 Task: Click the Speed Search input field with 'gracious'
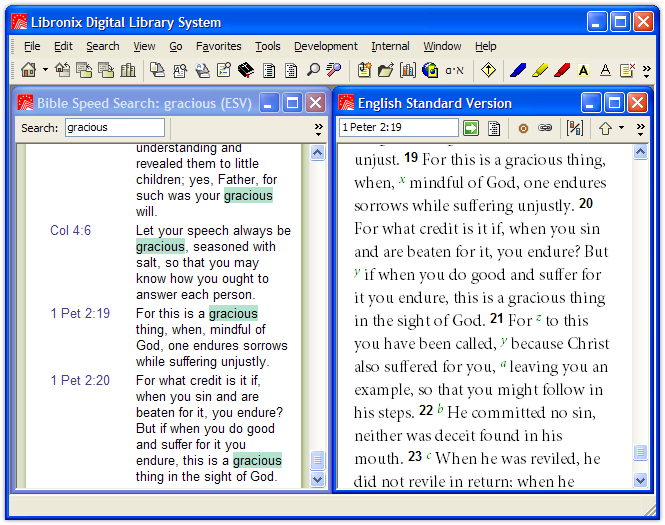pyautogui.click(x=115, y=127)
